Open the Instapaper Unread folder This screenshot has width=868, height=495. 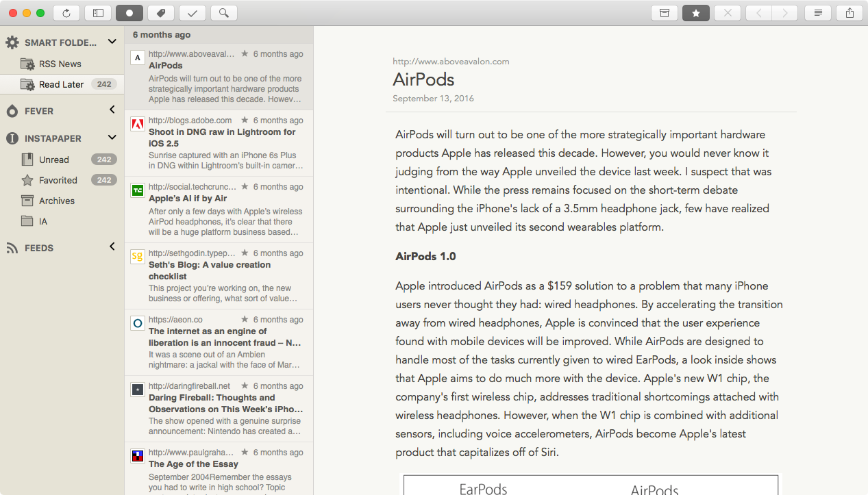click(62, 160)
